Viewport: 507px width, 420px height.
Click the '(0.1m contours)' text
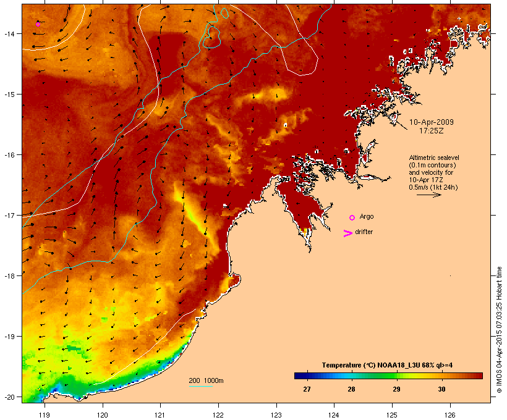pos(432,165)
